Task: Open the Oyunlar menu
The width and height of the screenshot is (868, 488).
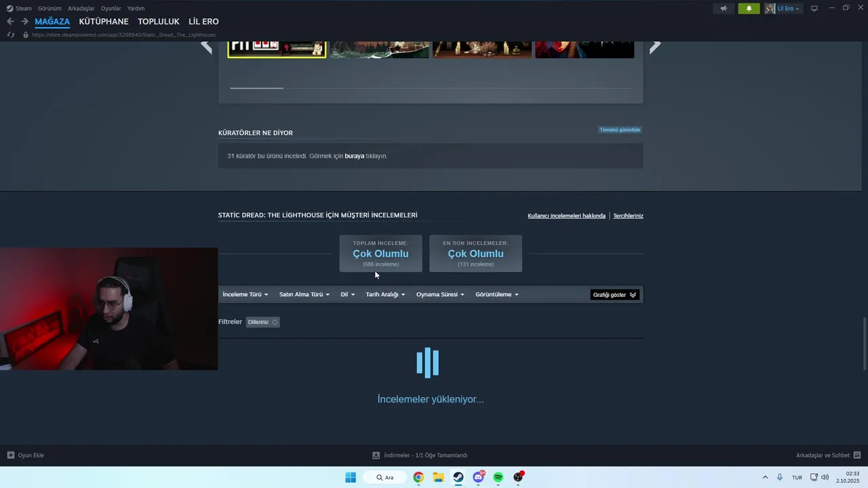Action: [111, 8]
